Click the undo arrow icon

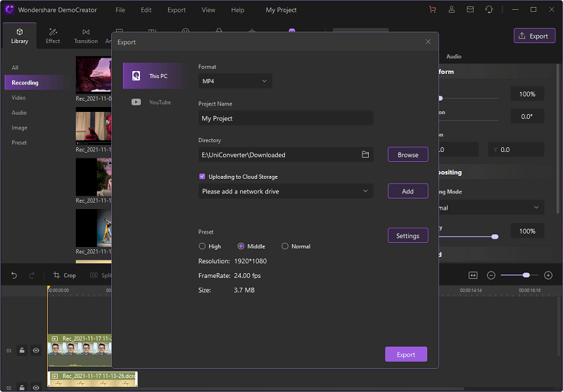14,275
